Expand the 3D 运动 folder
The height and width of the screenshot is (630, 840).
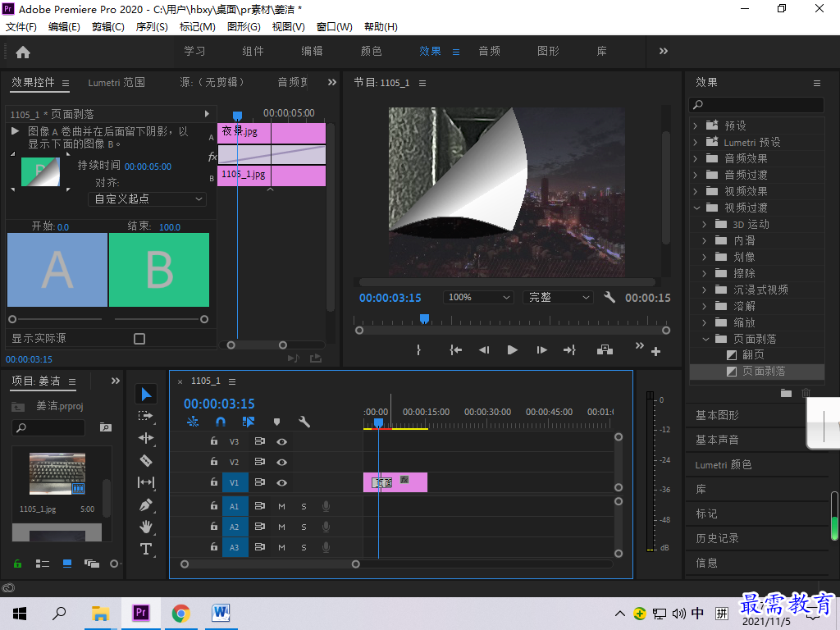pyautogui.click(x=705, y=225)
